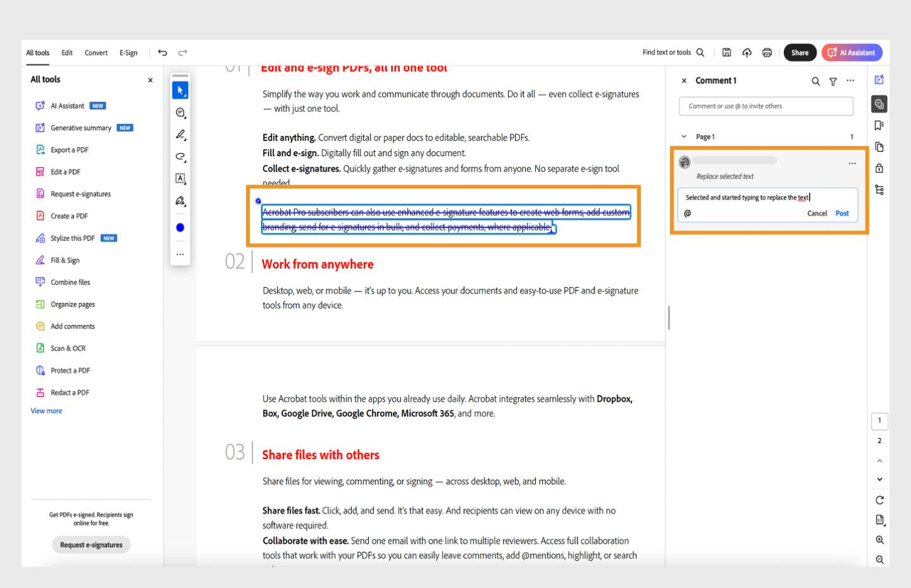Image resolution: width=911 pixels, height=588 pixels.
Task: Switch to the Edit menu
Action: [66, 52]
